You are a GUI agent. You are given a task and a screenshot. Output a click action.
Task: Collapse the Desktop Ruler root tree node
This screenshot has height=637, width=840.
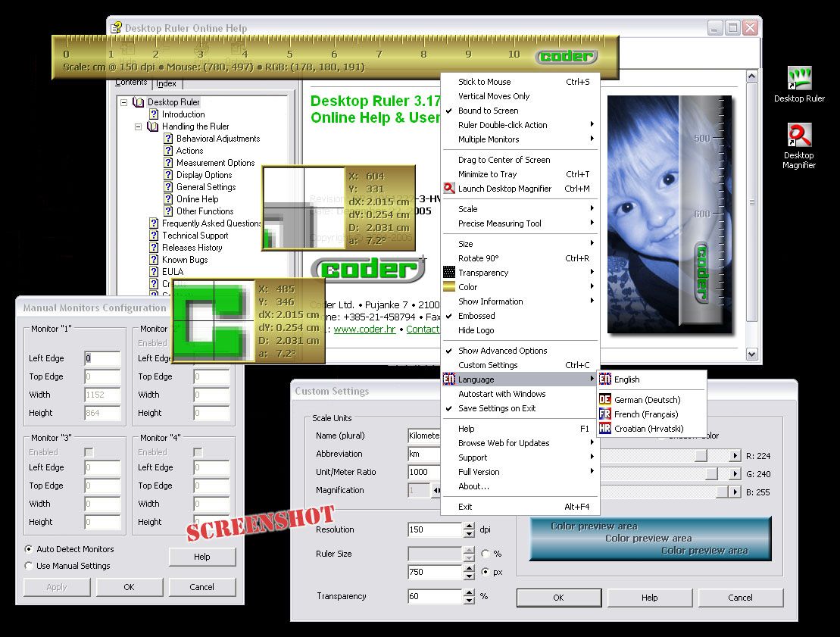point(123,101)
